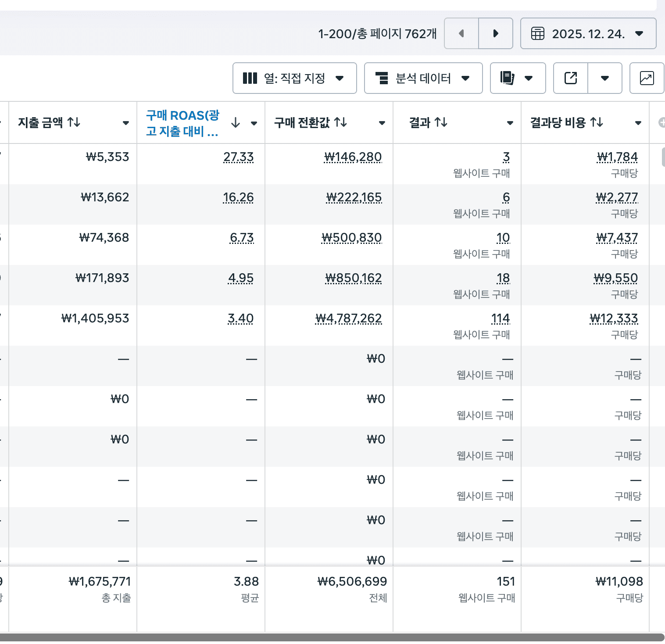Select average ROAS 3.88 in footer
The height and width of the screenshot is (644, 665).
(x=247, y=582)
